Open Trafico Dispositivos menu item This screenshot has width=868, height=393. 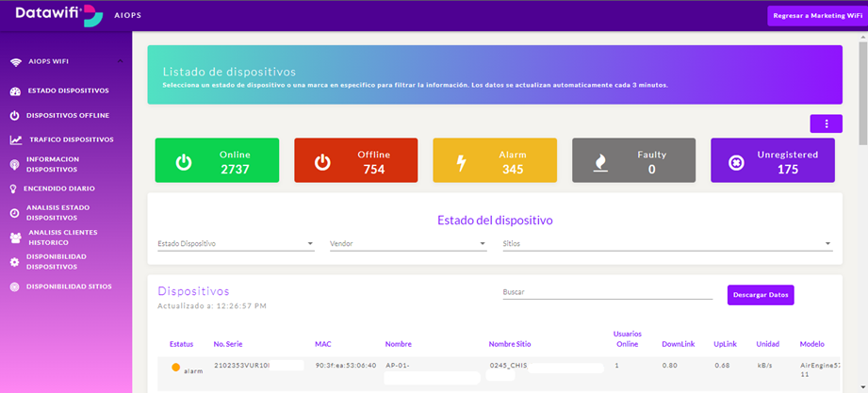pos(72,139)
